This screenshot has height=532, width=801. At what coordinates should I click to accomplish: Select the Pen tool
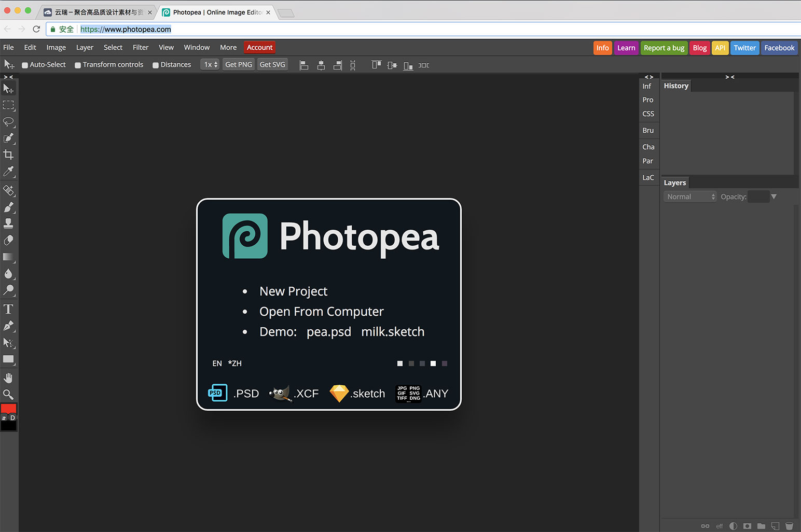pos(8,326)
